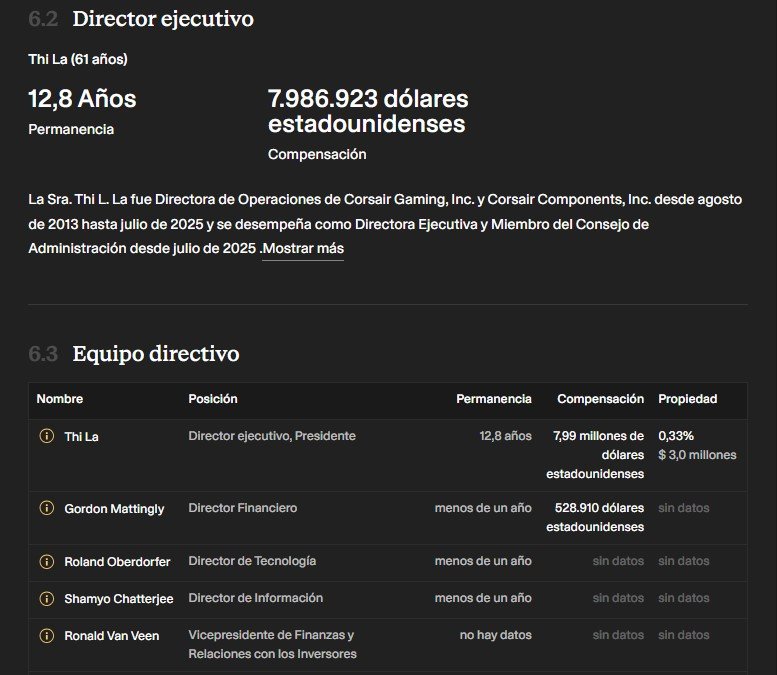Click the Equipo directivo section heading
The height and width of the screenshot is (675, 777).
pos(156,354)
